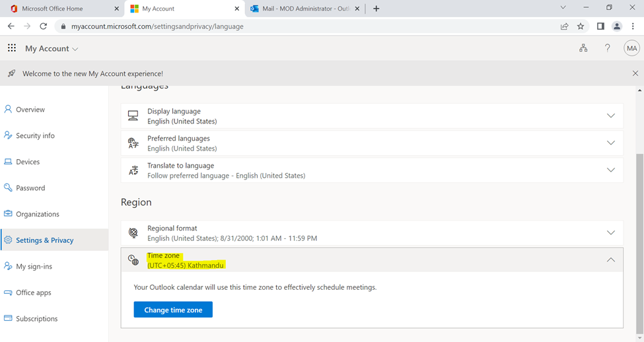
Task: Click the page vertical scrollbar thumb
Action: click(x=639, y=244)
